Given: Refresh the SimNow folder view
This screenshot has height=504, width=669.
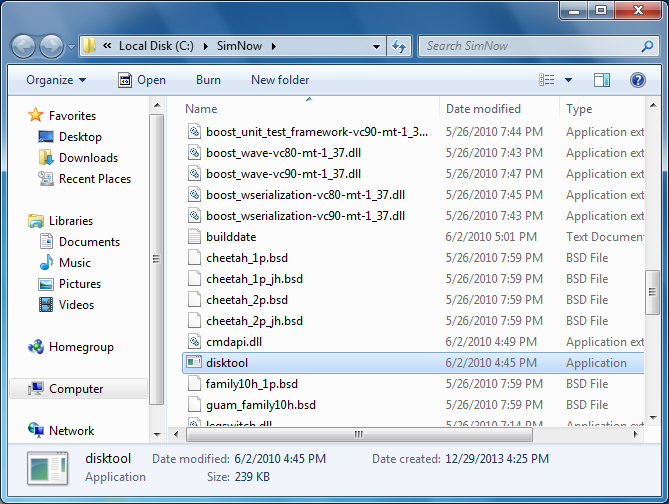Looking at the screenshot, I should coord(399,46).
